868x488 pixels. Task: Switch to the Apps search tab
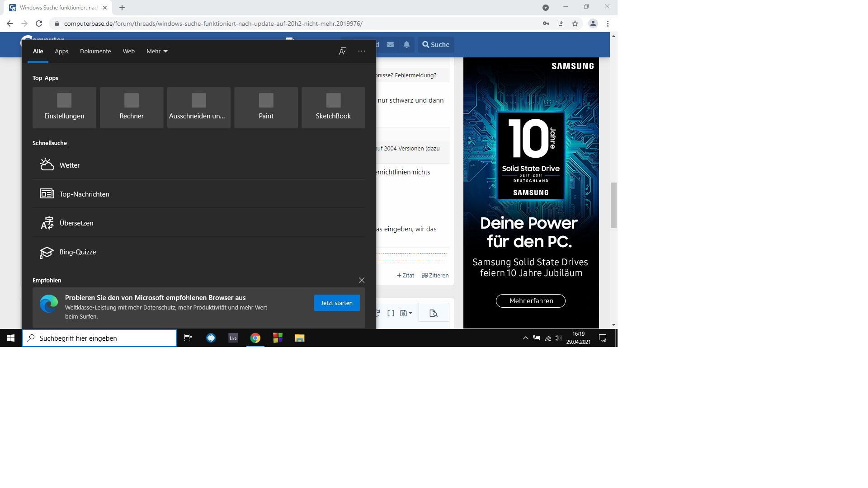tap(61, 51)
